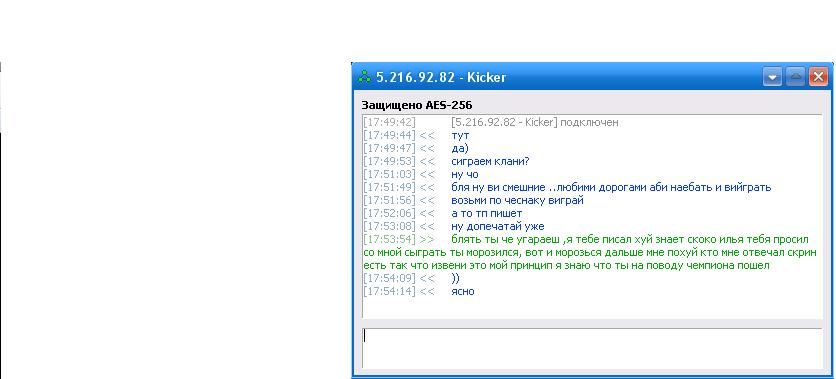Select the message 'возьми по чеснаку виграй'
The width and height of the screenshot is (836, 379).
pos(517,200)
